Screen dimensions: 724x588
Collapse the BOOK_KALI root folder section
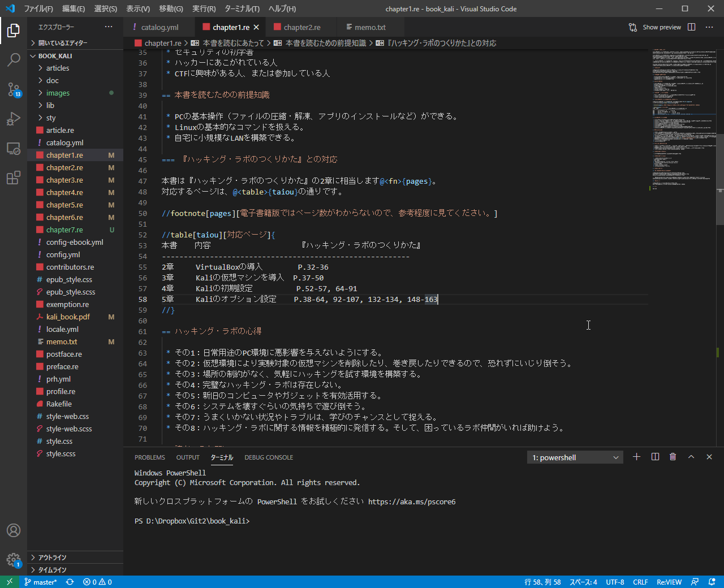tap(75, 56)
